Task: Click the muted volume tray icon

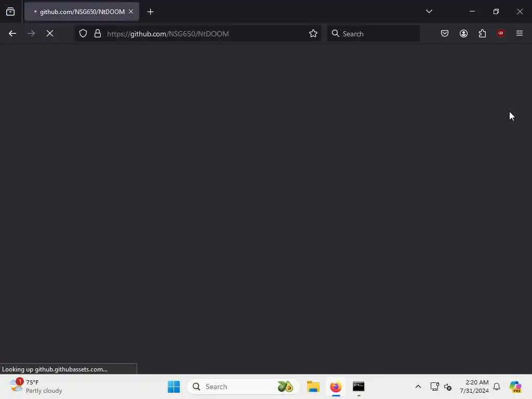Action: pyautogui.click(x=447, y=387)
